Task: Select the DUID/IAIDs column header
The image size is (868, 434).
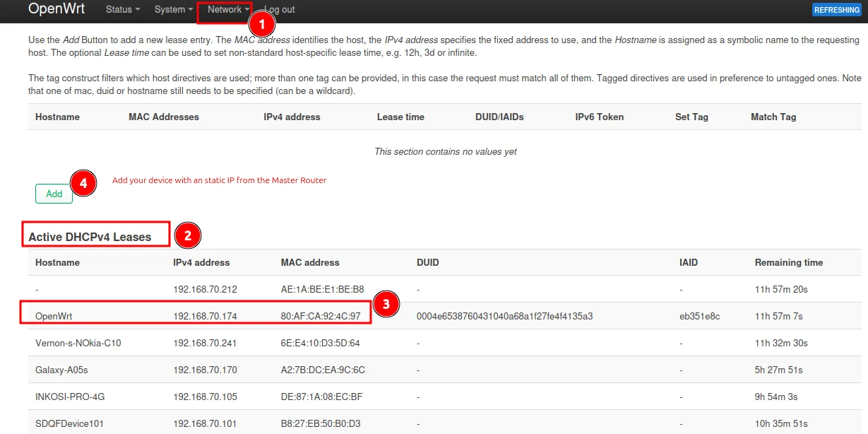Action: 499,117
